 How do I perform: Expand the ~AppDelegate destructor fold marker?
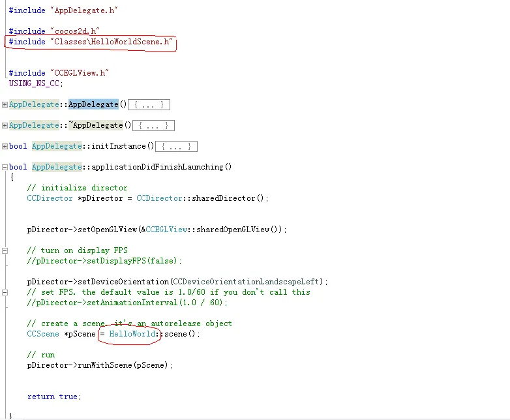pos(5,125)
